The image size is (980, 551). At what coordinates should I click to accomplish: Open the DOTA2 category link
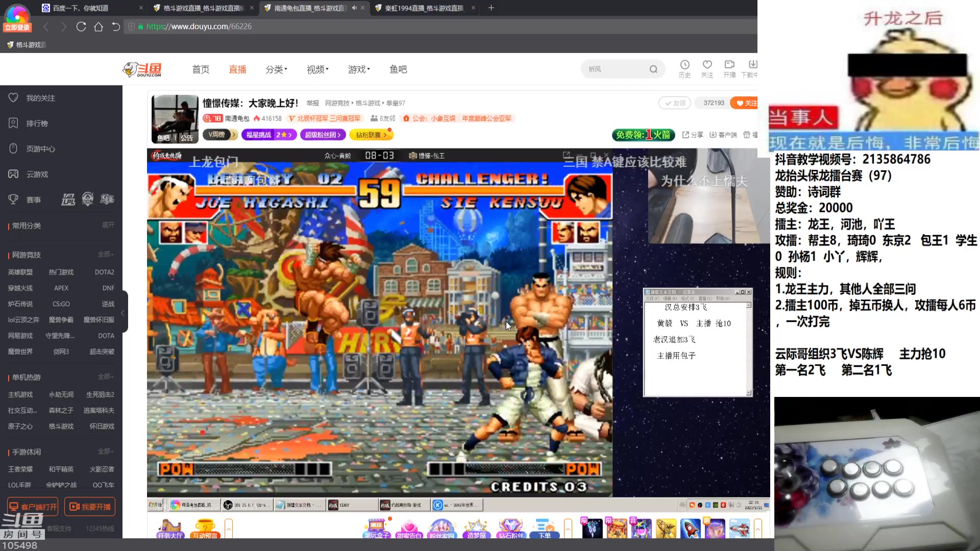coord(105,272)
